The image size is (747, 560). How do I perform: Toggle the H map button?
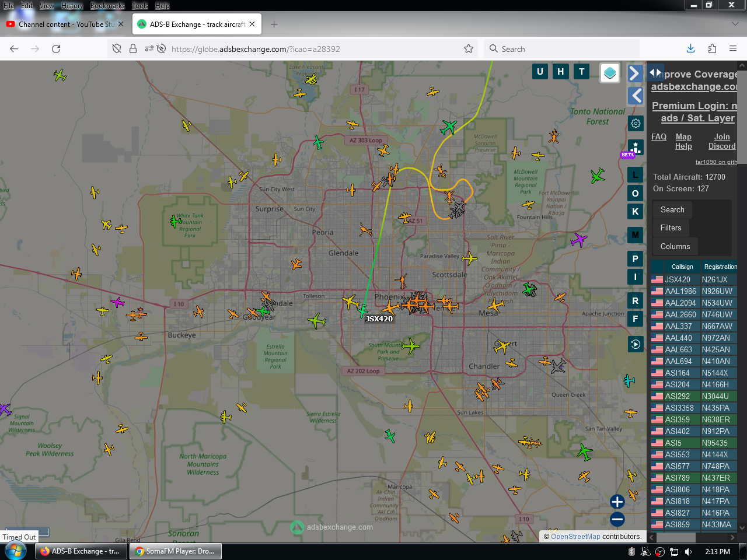(561, 72)
